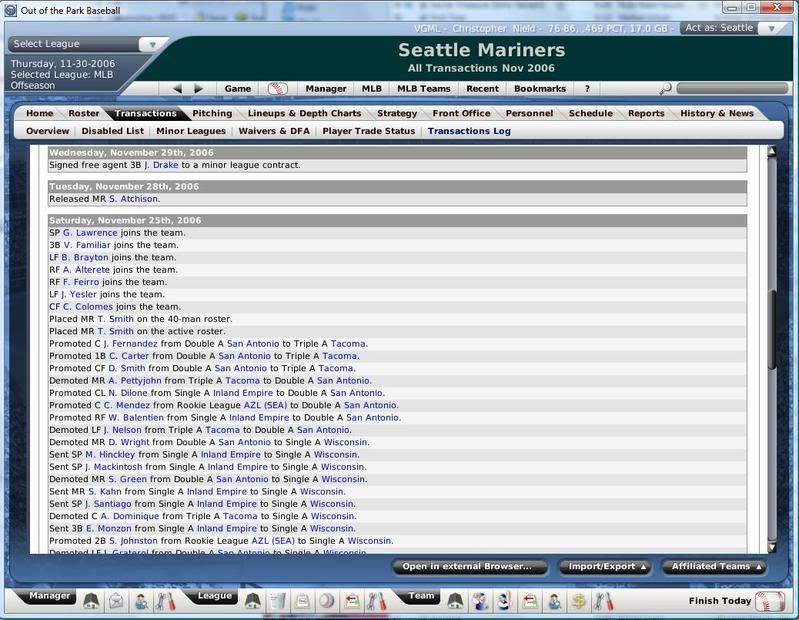Click the baseball icon in League section
The image size is (799, 620).
pyautogui.click(x=327, y=601)
